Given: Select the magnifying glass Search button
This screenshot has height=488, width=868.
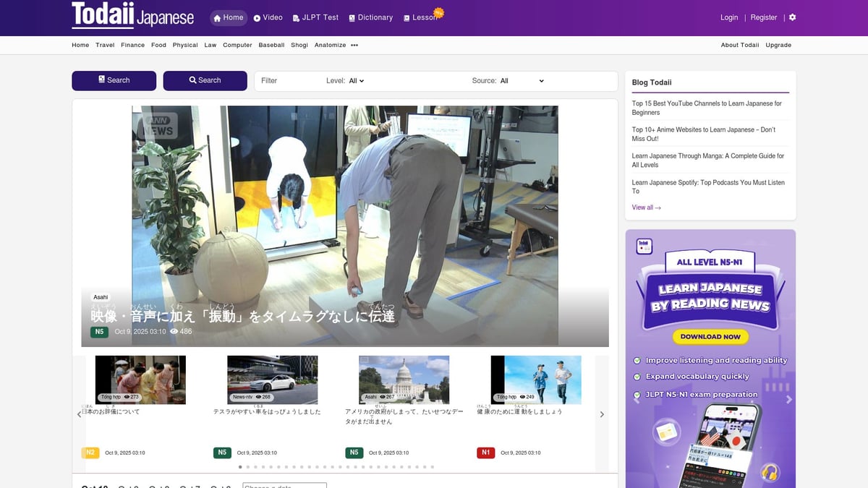Looking at the screenshot, I should (205, 80).
